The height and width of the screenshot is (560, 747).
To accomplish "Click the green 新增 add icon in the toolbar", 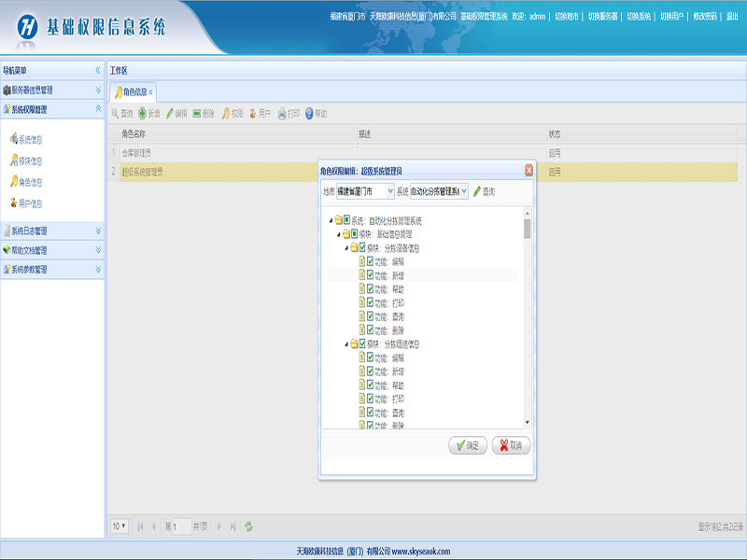I will pyautogui.click(x=142, y=113).
